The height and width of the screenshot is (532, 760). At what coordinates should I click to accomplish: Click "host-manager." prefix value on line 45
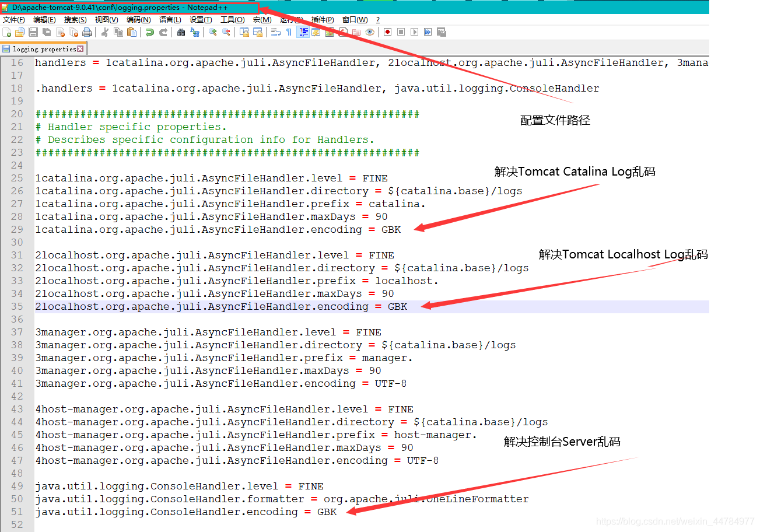click(x=435, y=435)
